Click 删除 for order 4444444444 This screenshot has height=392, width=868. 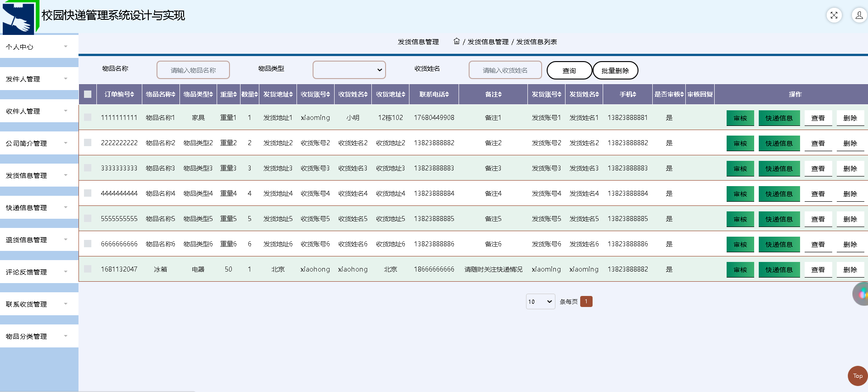850,194
